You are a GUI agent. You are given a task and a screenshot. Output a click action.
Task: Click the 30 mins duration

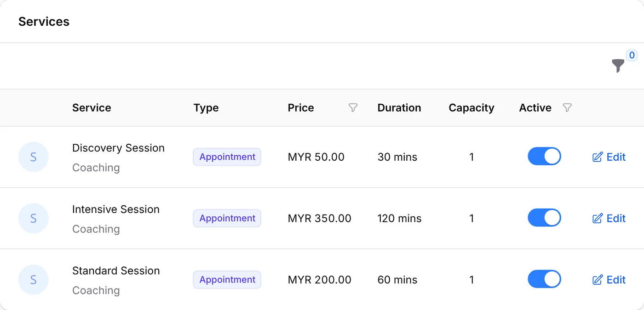click(397, 157)
